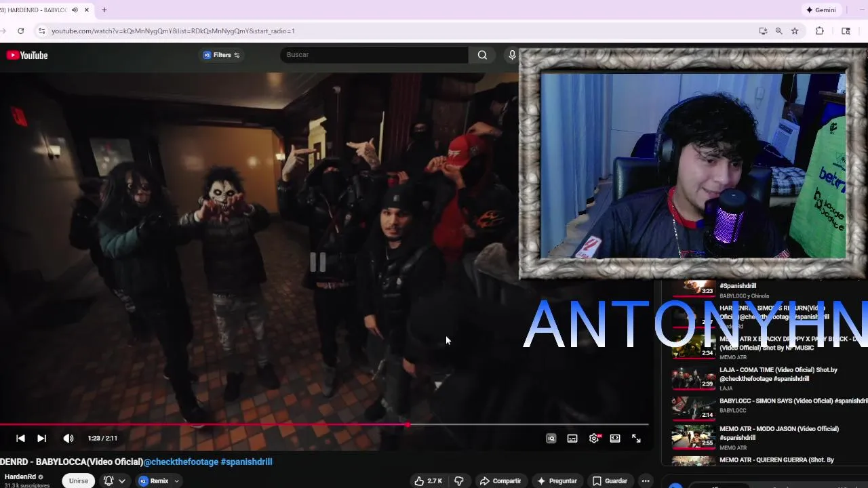
Task: Click Guardar save button
Action: pos(610,481)
